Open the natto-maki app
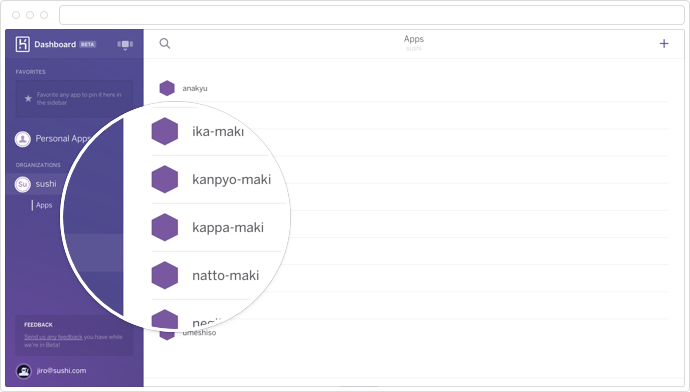Screen dimensions: 690x392 [x=226, y=275]
